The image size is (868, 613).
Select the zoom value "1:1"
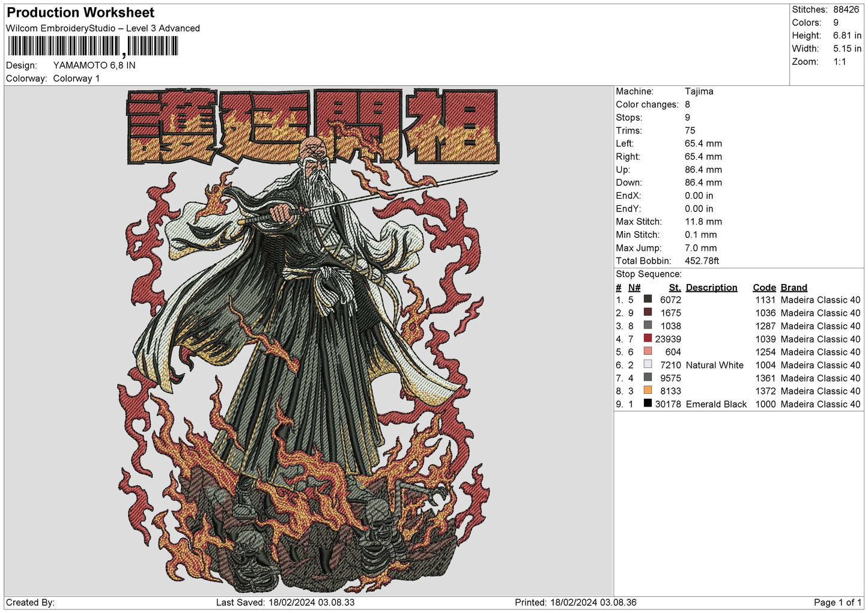click(839, 62)
